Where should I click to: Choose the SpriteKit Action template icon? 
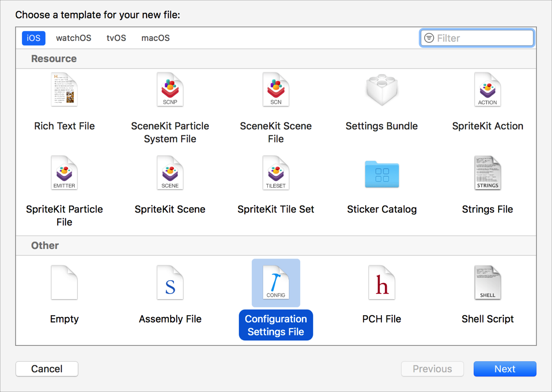tap(488, 90)
